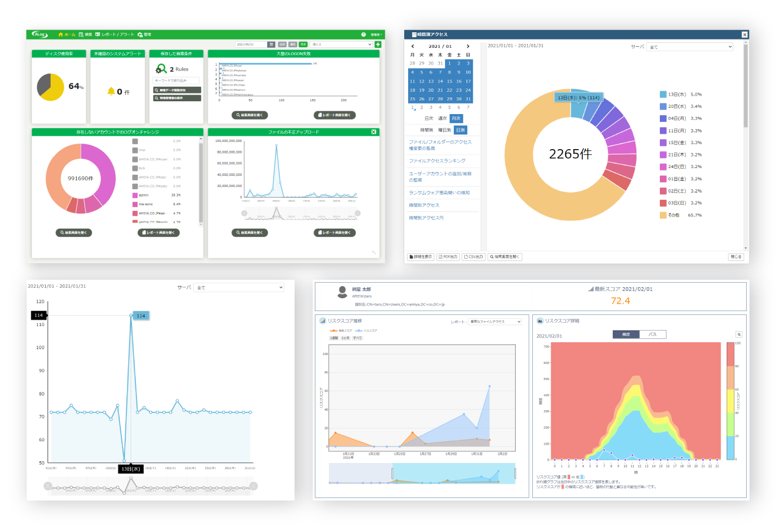
Task: Click 閉じる button in dialog footer
Action: tap(736, 257)
